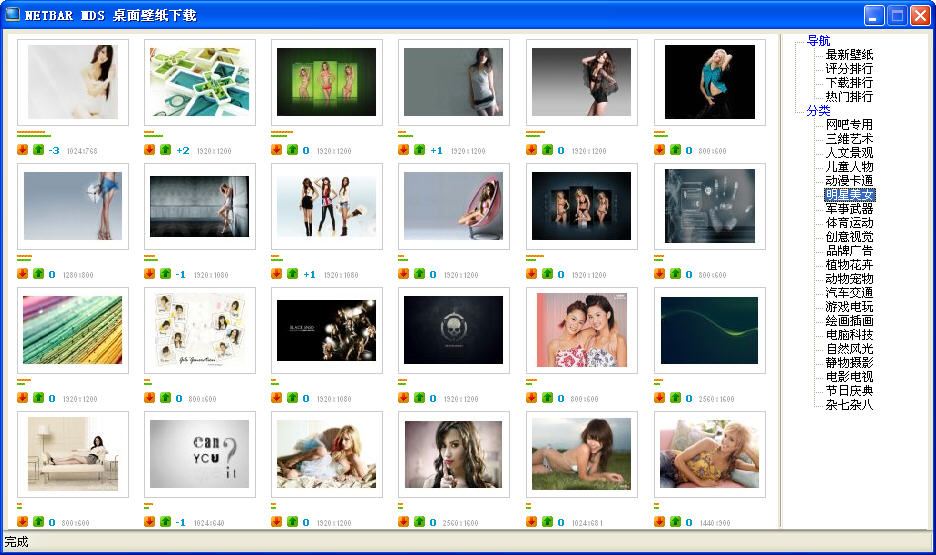Open 最新壁纸 in the navigation tree

coord(849,55)
